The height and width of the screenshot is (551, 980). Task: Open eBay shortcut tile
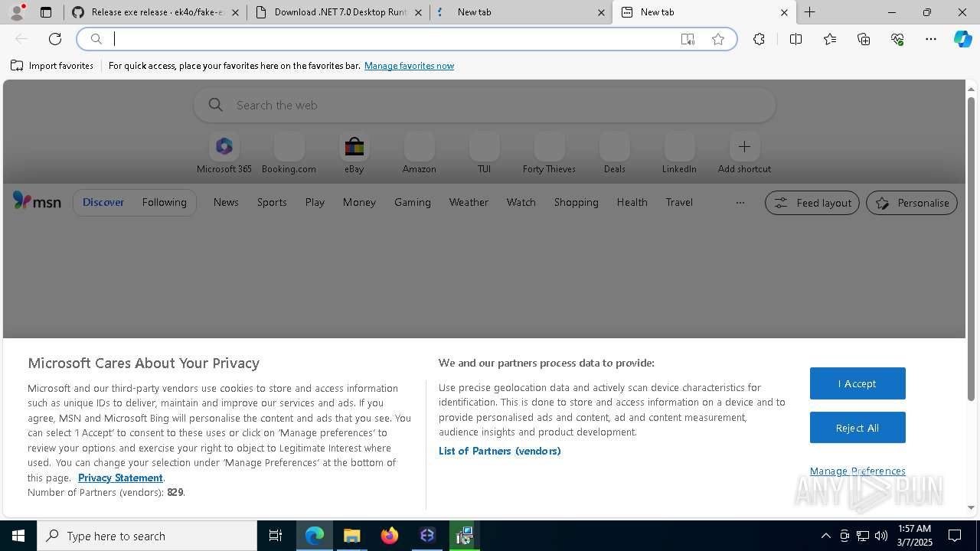click(354, 153)
